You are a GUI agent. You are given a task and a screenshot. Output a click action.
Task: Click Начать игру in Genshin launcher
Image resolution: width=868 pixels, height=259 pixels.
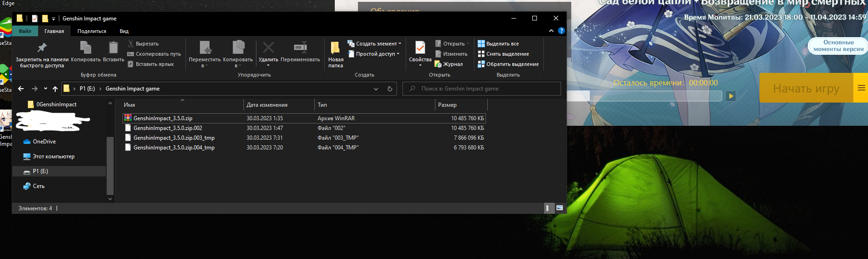point(806,88)
